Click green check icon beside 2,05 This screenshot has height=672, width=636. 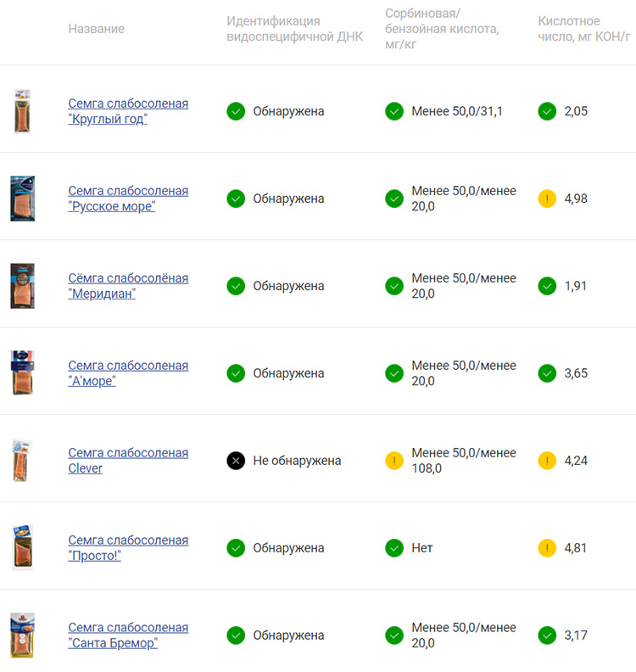pos(547,111)
